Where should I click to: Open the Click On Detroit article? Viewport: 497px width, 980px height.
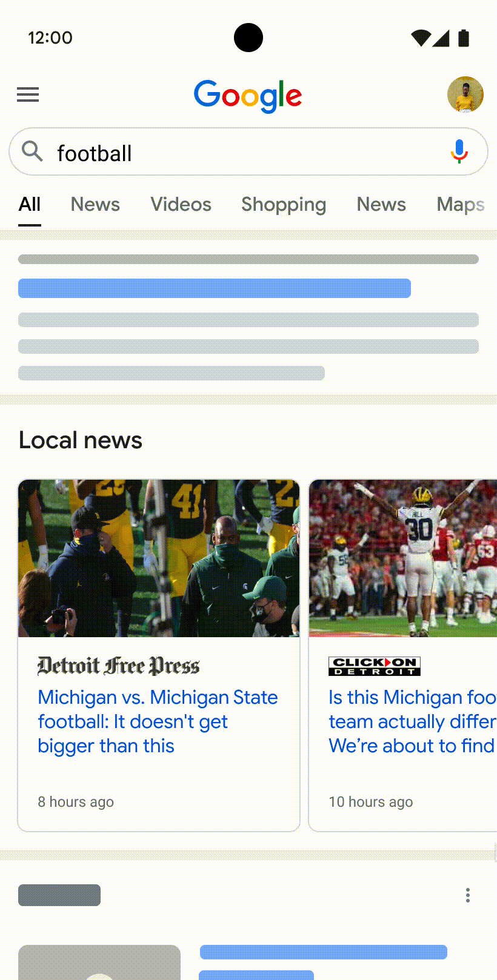pyautogui.click(x=412, y=721)
